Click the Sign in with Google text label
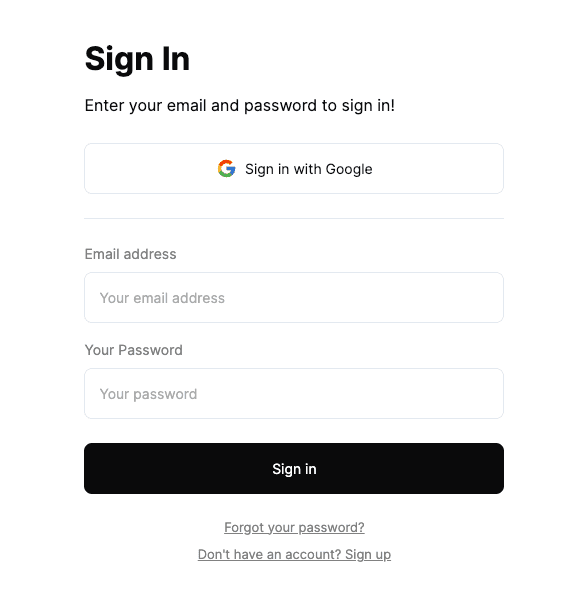 pos(309,169)
